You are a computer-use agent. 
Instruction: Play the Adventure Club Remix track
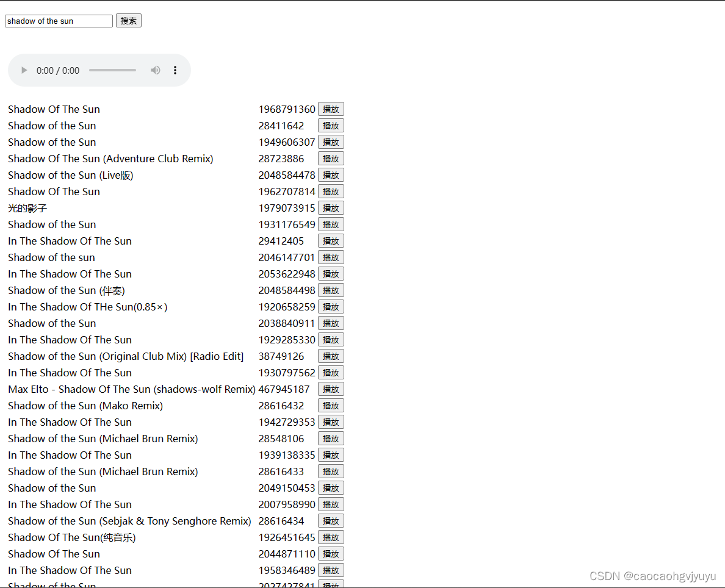331,159
